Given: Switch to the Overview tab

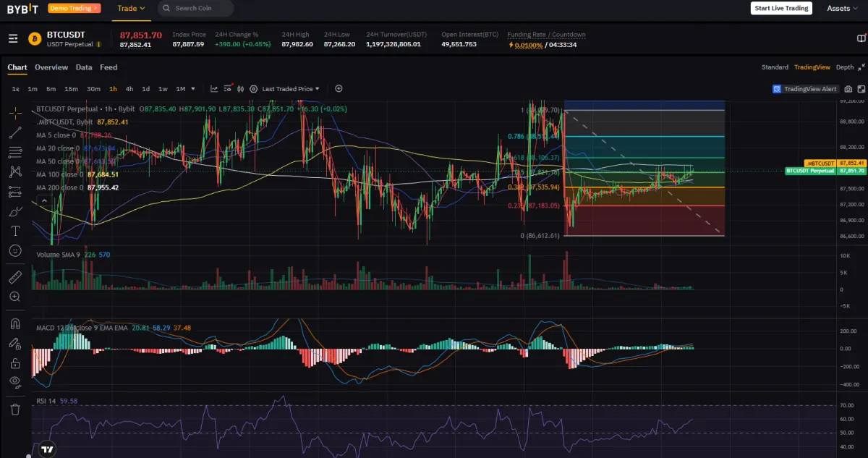Looking at the screenshot, I should pos(51,67).
